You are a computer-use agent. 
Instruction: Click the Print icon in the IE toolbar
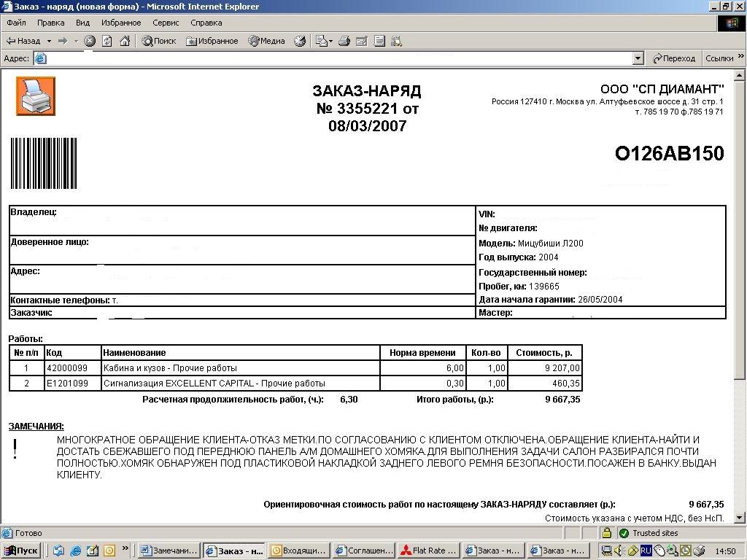tap(344, 41)
